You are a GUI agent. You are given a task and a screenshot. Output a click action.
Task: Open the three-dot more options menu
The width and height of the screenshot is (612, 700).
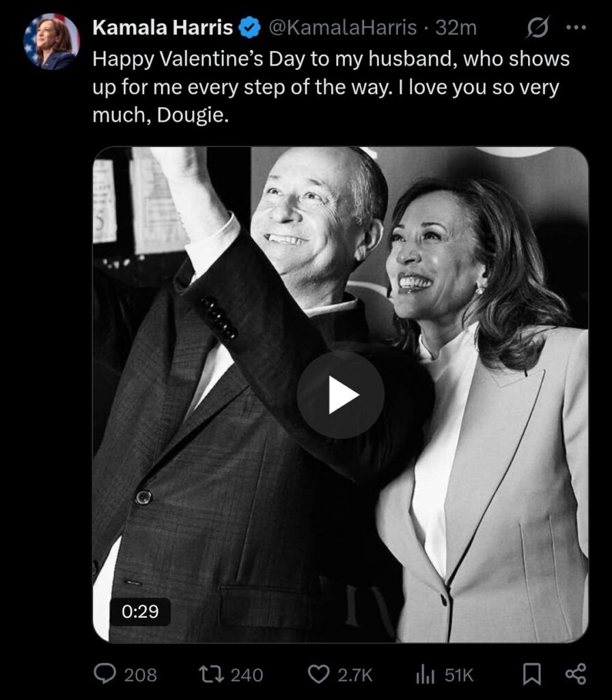576,28
